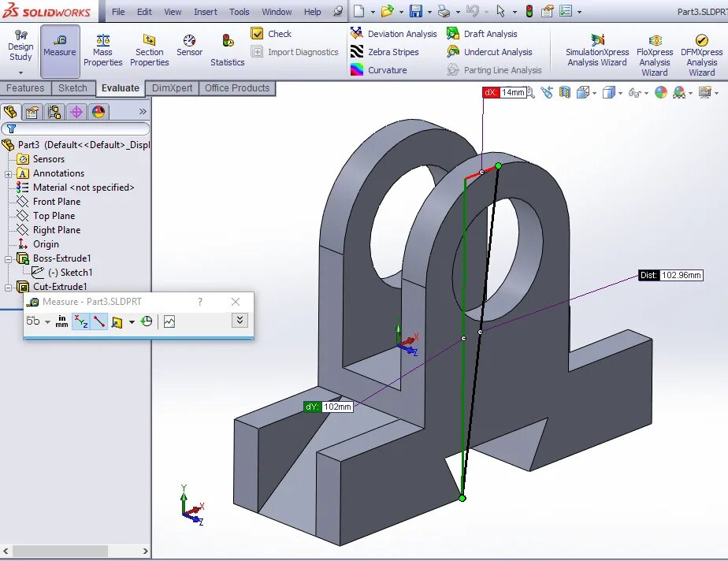Open Undercut Analysis
This screenshot has width=728, height=561.
tap(489, 51)
